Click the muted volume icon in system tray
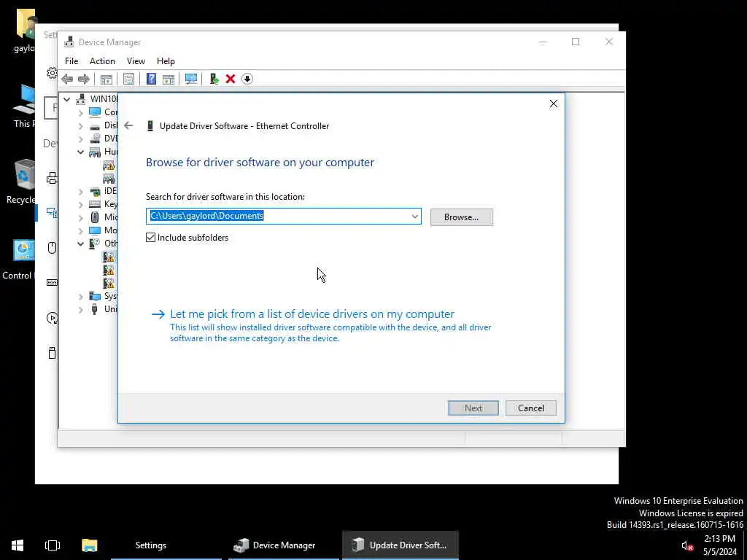747x560 pixels. 686,545
